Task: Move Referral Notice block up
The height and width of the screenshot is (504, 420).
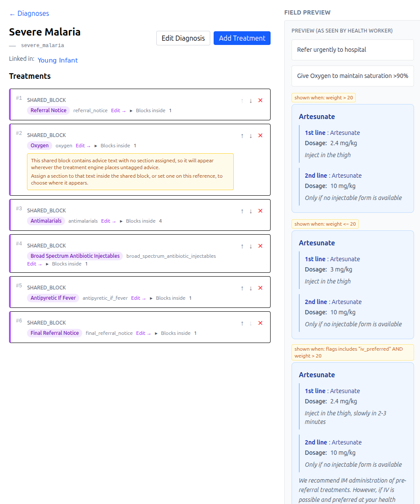Action: click(x=242, y=101)
